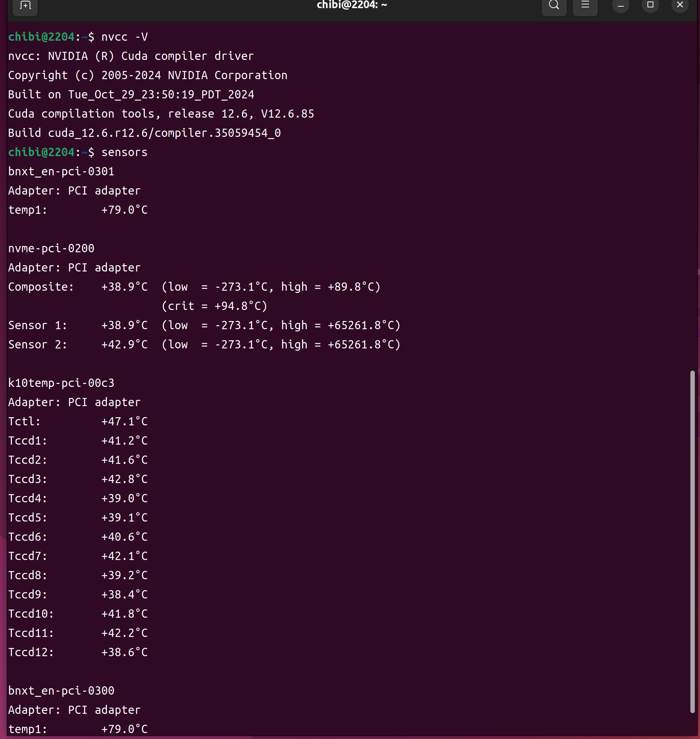Click the k10temp-pci-00c3 device name
Screen dimensions: 700x739
point(61,383)
